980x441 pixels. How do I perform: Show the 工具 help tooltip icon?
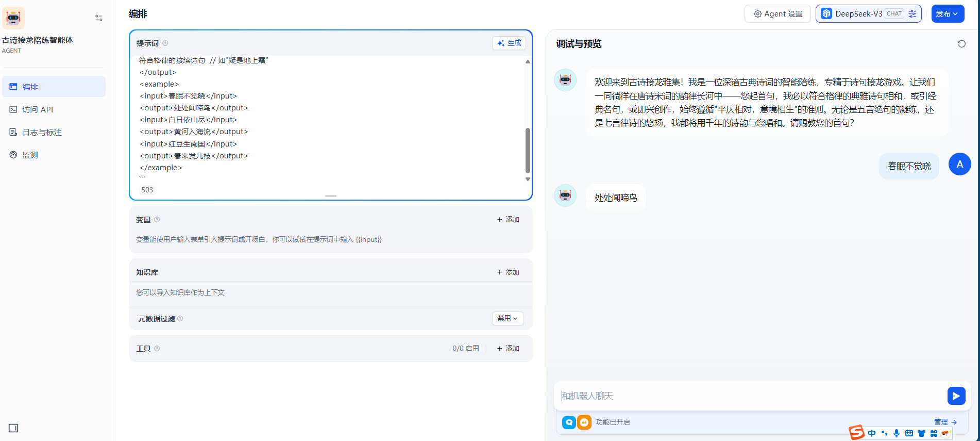pyautogui.click(x=157, y=349)
